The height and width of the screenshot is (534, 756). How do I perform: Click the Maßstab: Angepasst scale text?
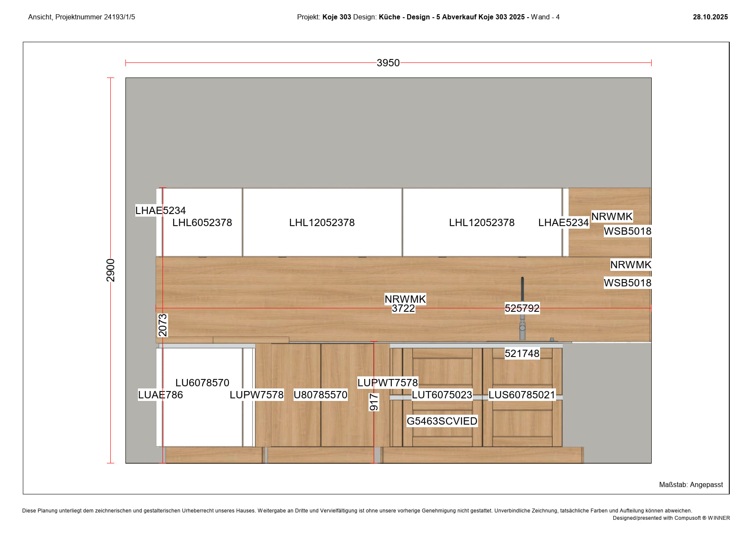coord(690,485)
